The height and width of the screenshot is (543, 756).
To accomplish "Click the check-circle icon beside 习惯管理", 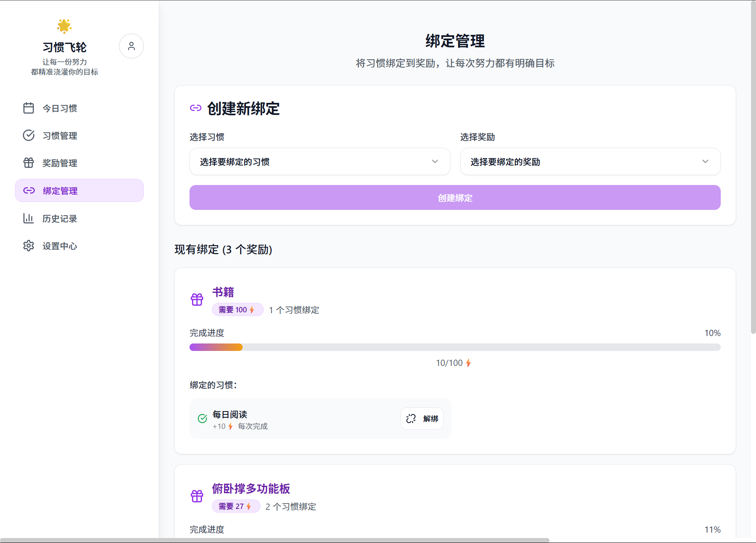I will (29, 136).
